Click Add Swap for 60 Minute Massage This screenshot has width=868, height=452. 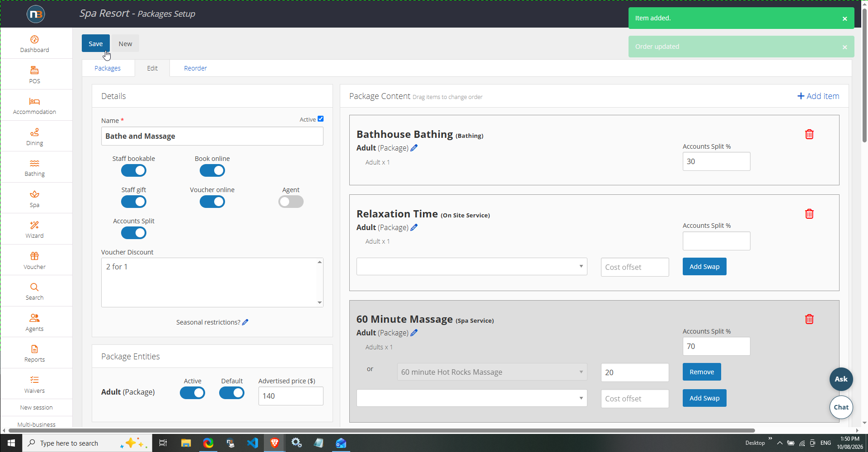coord(704,398)
